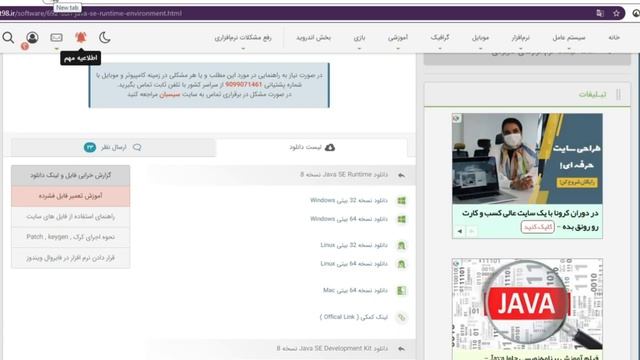This screenshot has width=640, height=360.
Task: Open the firewall instructions sidebar entry
Action: pos(71,258)
